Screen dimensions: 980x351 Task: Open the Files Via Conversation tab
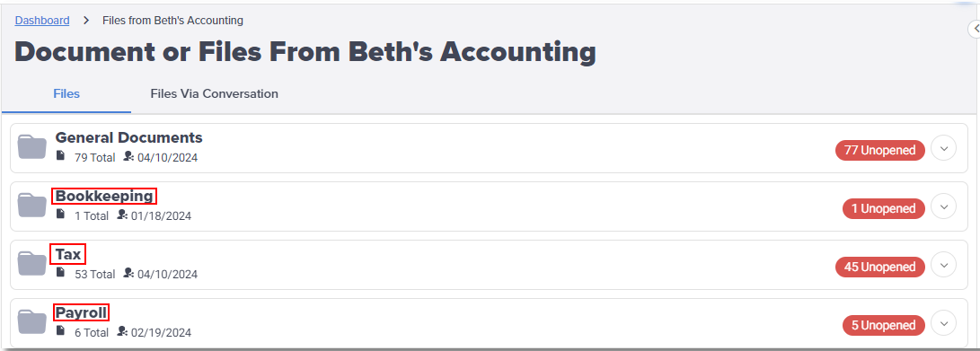point(215,94)
